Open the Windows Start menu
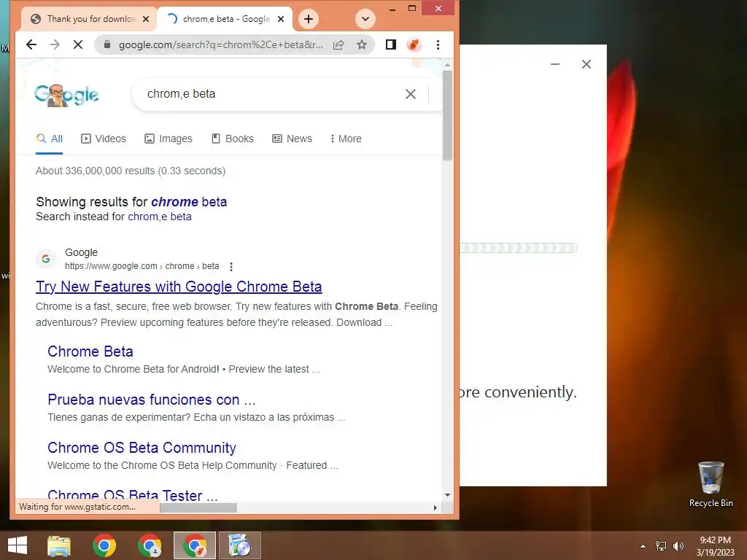 pyautogui.click(x=18, y=545)
